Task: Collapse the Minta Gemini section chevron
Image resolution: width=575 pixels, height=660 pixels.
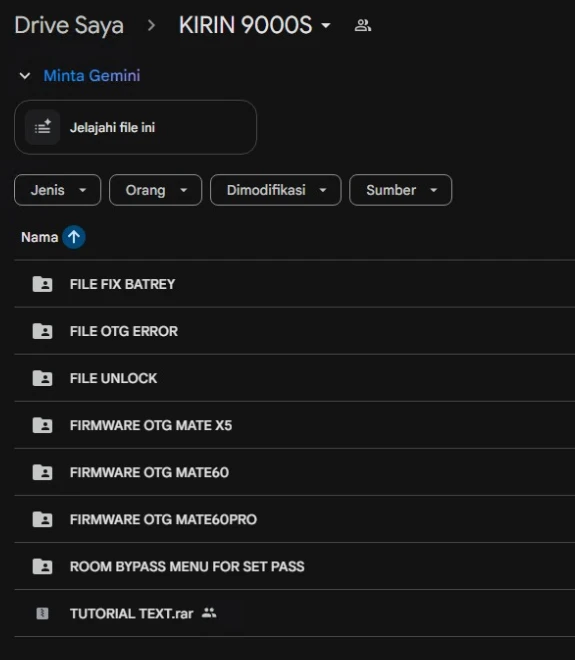Action: [25, 76]
